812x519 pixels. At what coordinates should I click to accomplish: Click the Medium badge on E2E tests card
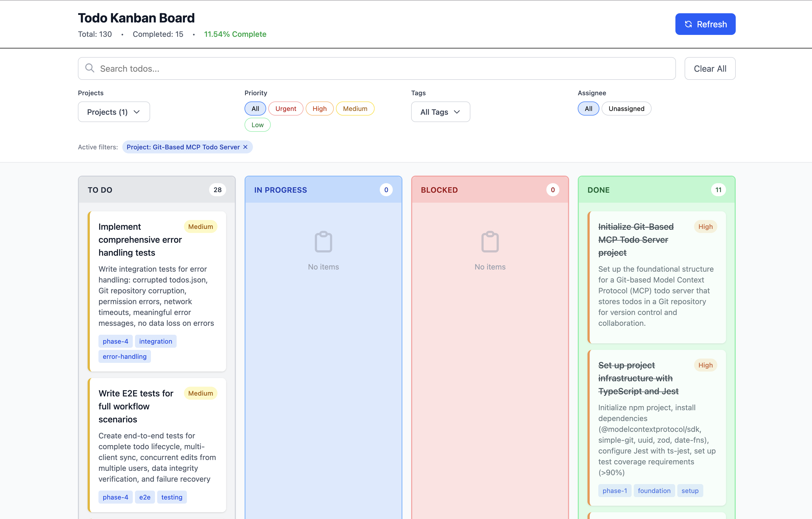(x=200, y=393)
